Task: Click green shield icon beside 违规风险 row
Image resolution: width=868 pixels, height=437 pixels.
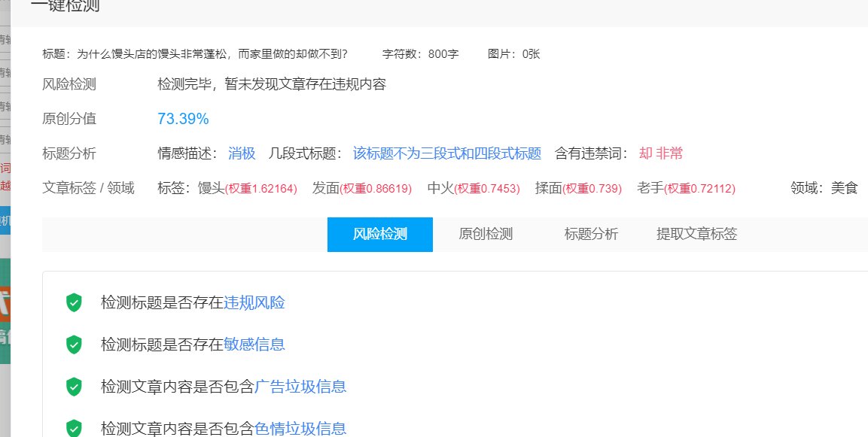Action: [x=74, y=303]
